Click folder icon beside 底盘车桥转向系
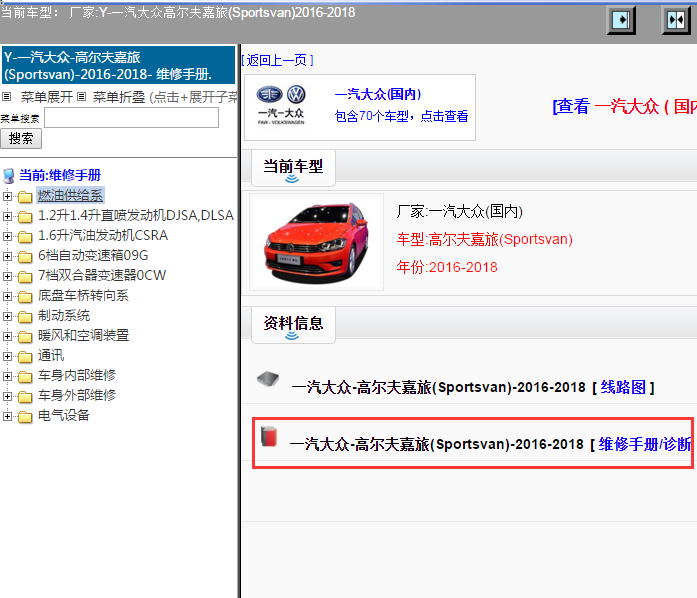This screenshot has height=598, width=697. tap(25, 296)
